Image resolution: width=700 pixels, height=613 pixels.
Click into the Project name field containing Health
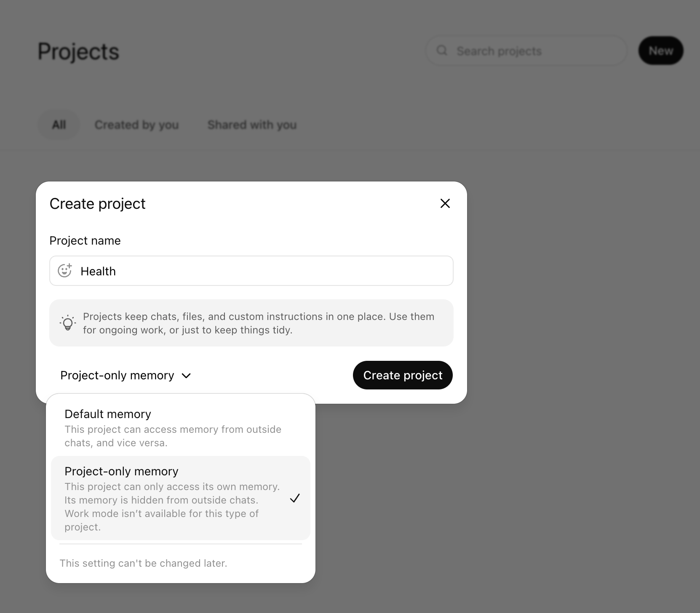[251, 271]
